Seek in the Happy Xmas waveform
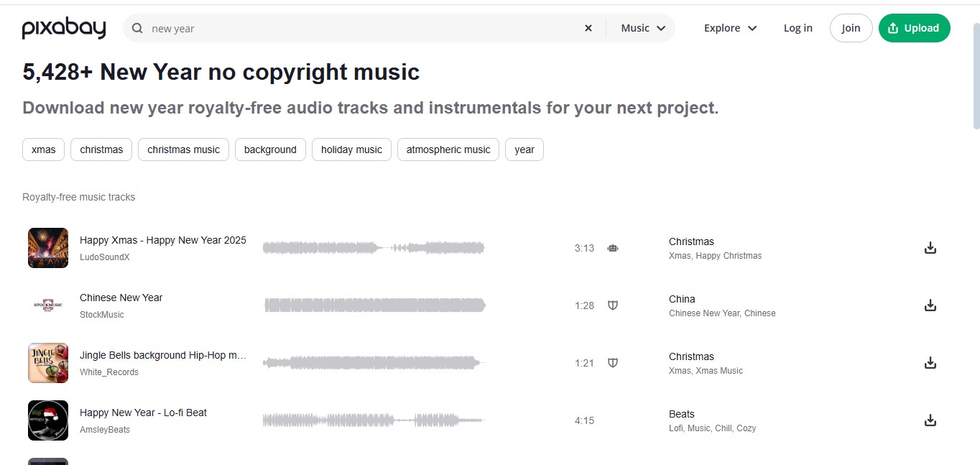The height and width of the screenshot is (465, 980). click(374, 248)
